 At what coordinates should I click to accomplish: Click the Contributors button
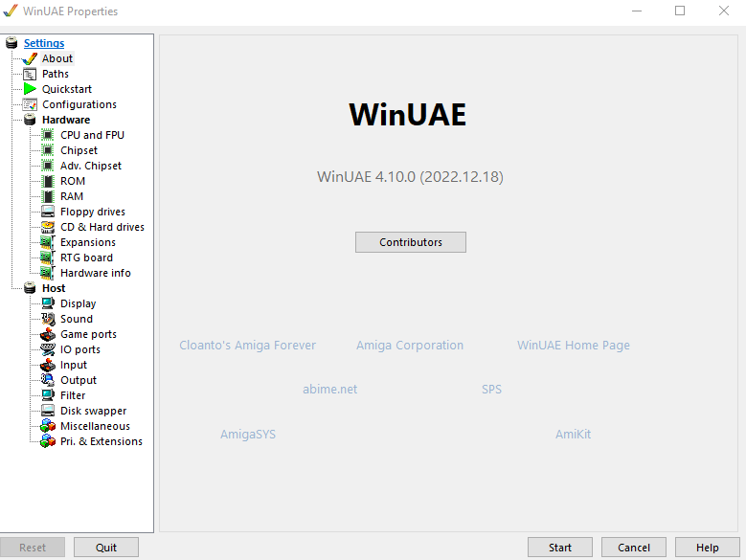tap(411, 242)
